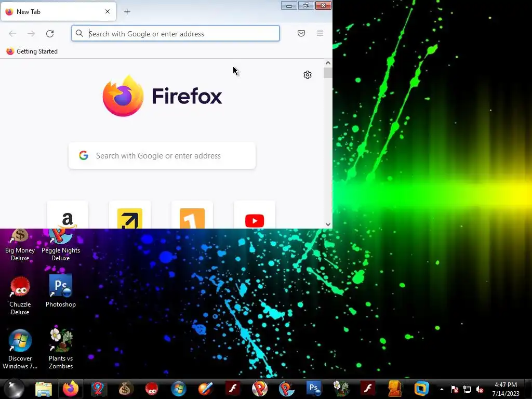The height and width of the screenshot is (399, 532).
Task: Launch Big Money money-bag taskbar icon
Action: coord(125,389)
